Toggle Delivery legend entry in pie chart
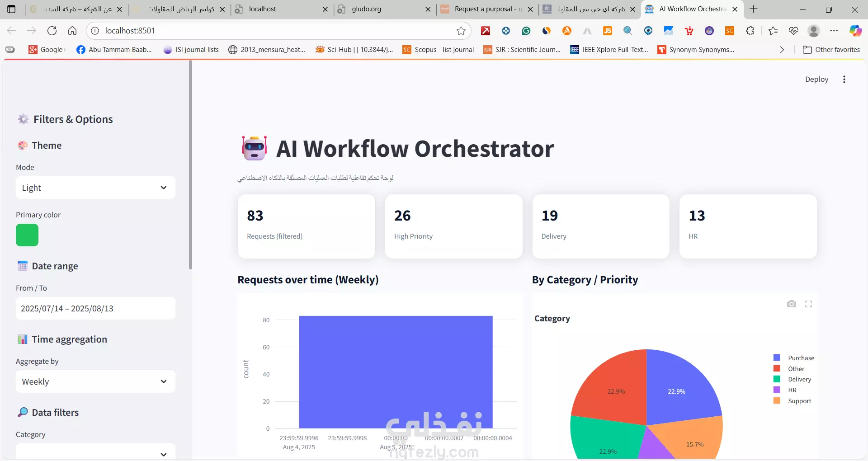 793,379
